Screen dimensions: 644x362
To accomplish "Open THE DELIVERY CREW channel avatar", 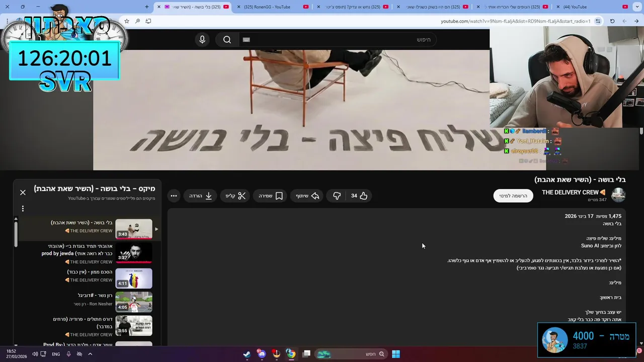I will [x=618, y=195].
